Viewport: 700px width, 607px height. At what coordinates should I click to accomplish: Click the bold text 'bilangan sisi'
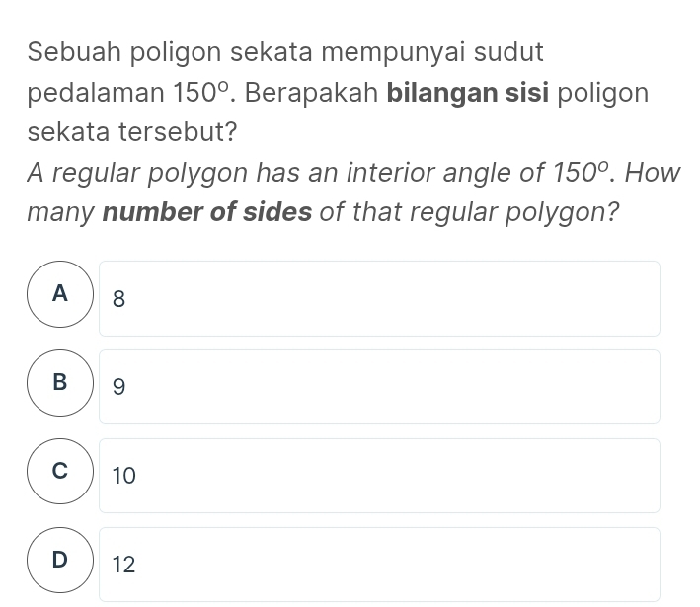point(469,94)
